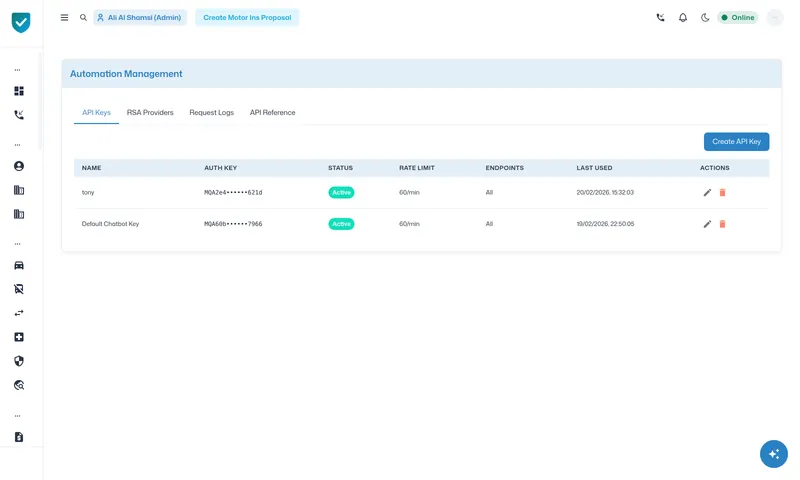Switch to the API Reference tab

pyautogui.click(x=272, y=112)
